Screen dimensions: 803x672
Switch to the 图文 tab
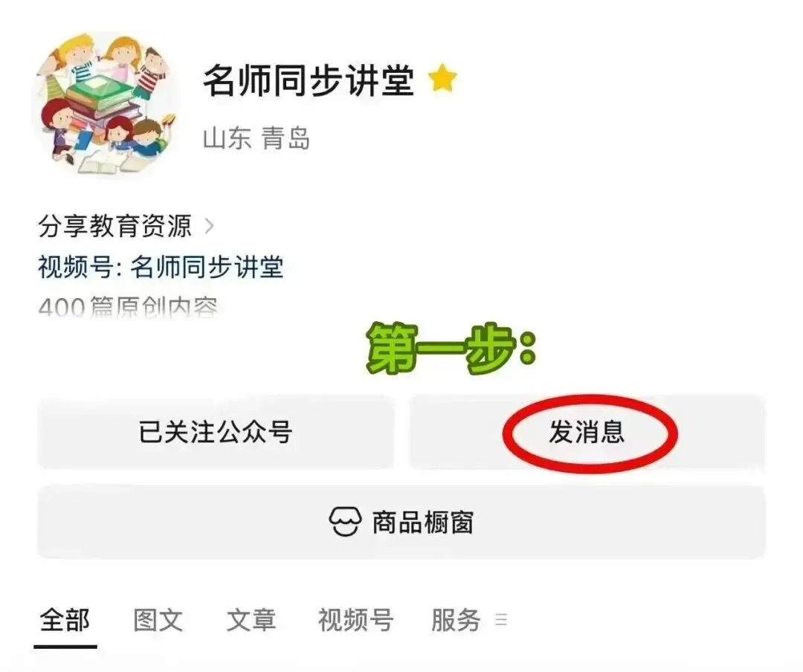pyautogui.click(x=158, y=620)
